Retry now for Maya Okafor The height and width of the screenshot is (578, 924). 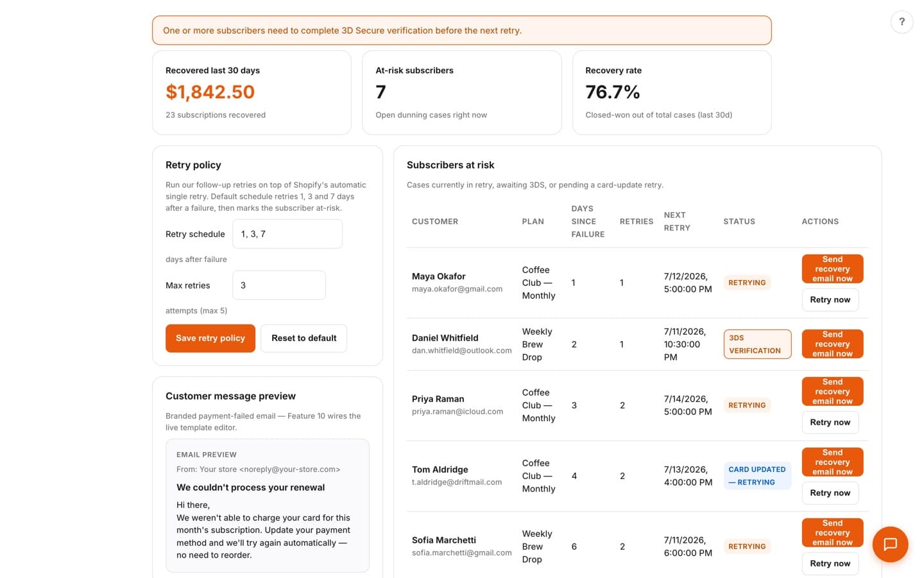[x=830, y=300]
